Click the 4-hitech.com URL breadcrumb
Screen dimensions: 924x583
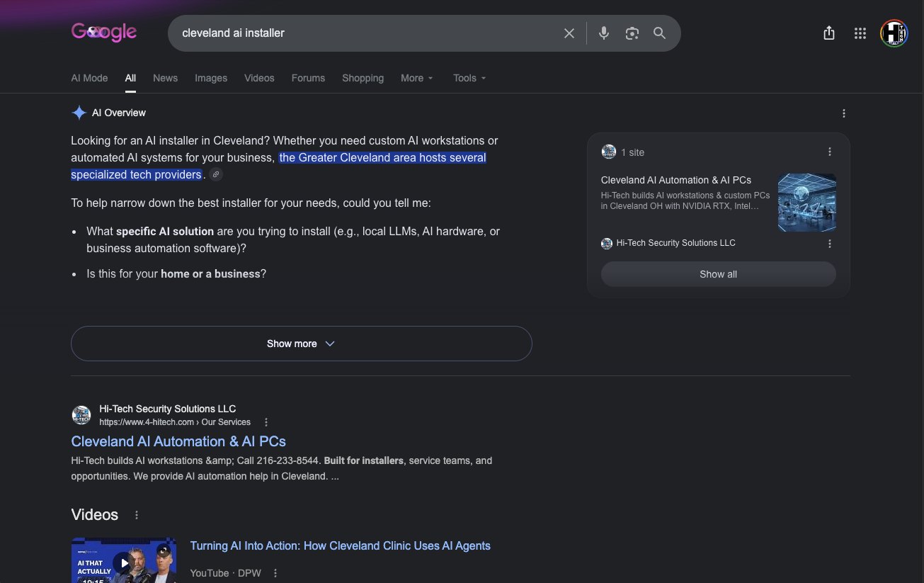click(175, 422)
